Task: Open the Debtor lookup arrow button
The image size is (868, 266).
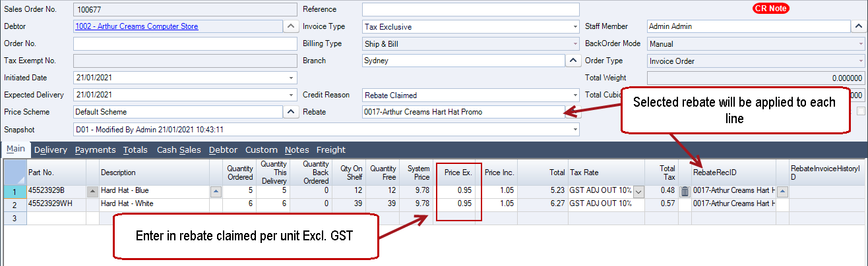Action: [291, 27]
